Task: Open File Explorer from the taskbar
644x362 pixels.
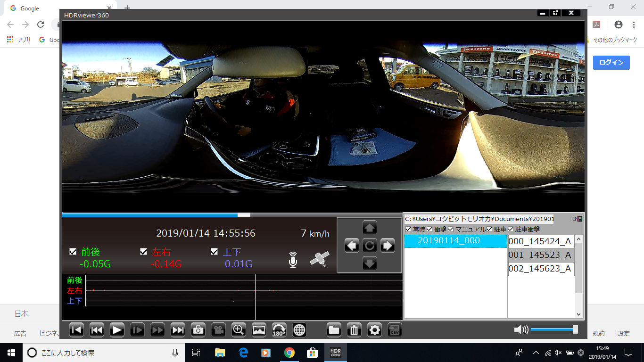Action: pyautogui.click(x=220, y=353)
